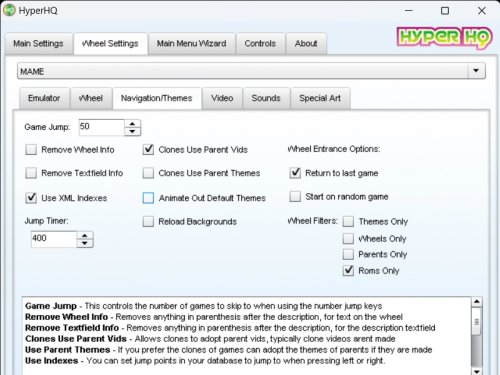Open the Sounds sub-tab
This screenshot has width=500, height=375.
point(266,98)
